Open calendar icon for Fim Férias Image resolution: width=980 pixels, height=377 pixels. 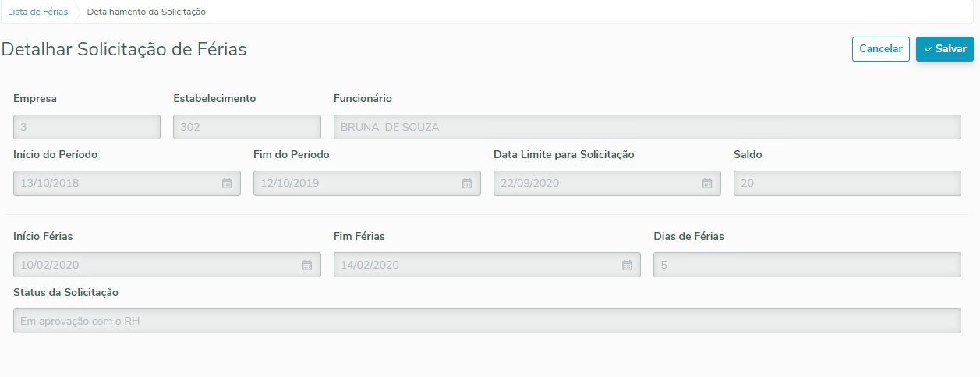627,265
